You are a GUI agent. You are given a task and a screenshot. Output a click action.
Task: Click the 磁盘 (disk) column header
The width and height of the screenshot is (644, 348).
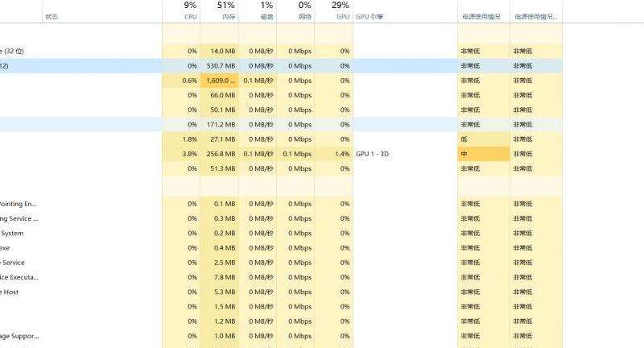pos(266,11)
